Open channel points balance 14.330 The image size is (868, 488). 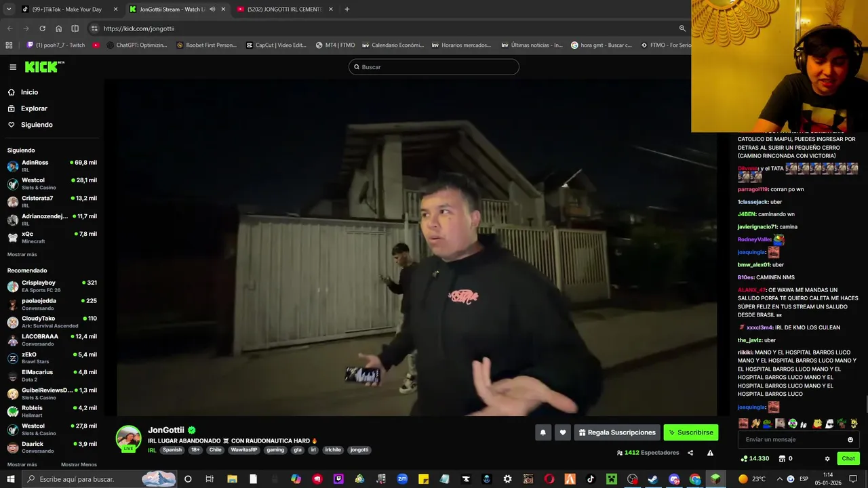(755, 459)
